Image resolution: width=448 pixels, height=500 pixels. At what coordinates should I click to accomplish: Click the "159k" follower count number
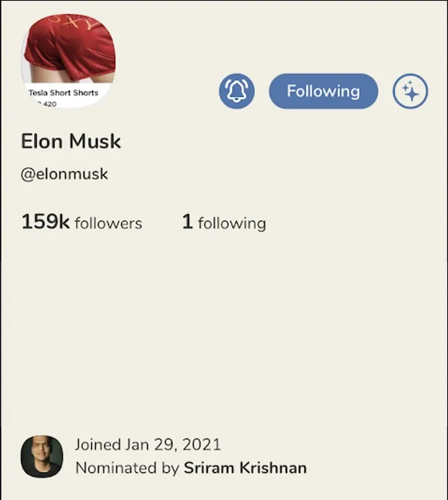[45, 222]
